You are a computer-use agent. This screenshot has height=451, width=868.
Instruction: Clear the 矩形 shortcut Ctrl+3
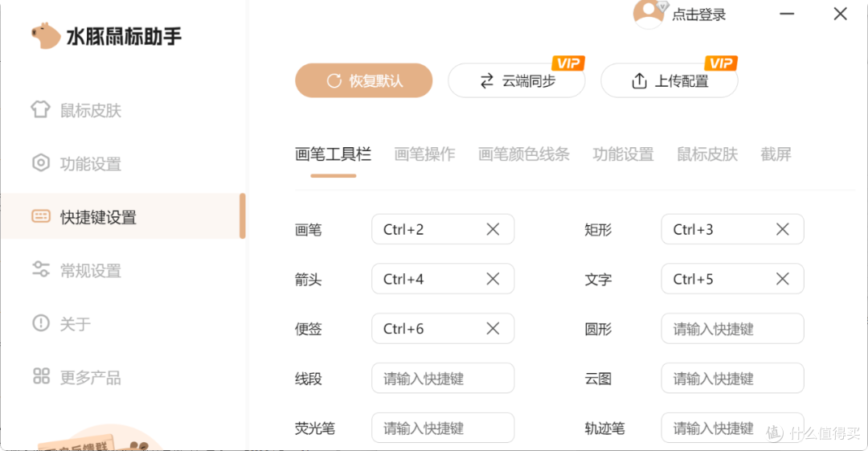click(782, 229)
